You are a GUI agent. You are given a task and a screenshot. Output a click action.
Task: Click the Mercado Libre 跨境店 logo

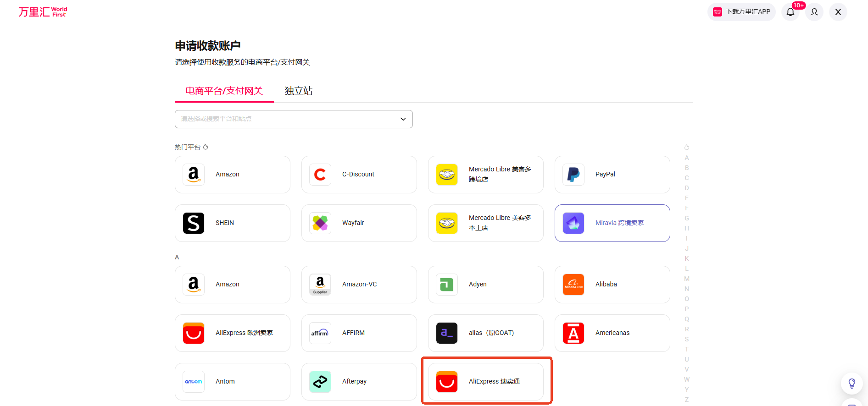click(x=447, y=175)
